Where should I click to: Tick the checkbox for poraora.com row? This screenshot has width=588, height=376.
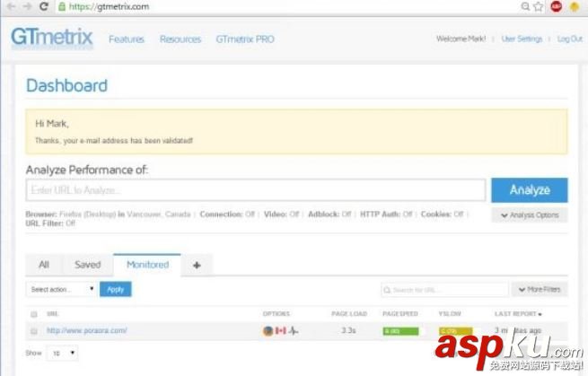34,331
